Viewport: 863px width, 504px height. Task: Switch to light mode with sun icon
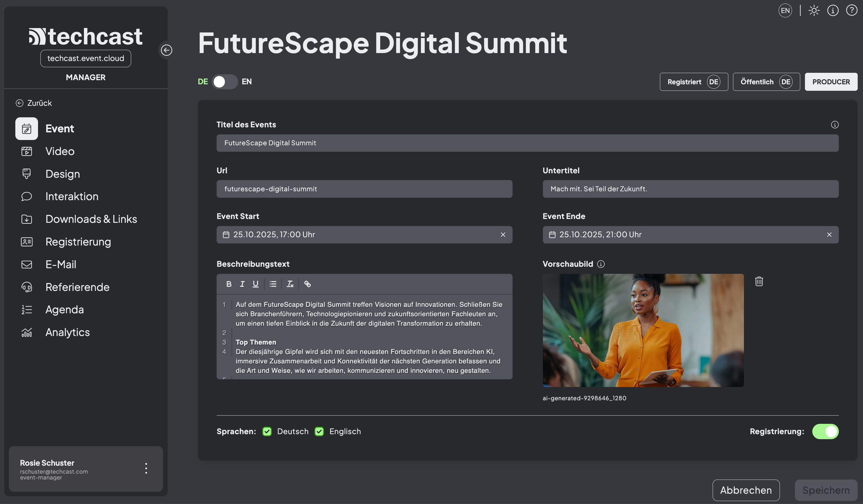point(814,11)
